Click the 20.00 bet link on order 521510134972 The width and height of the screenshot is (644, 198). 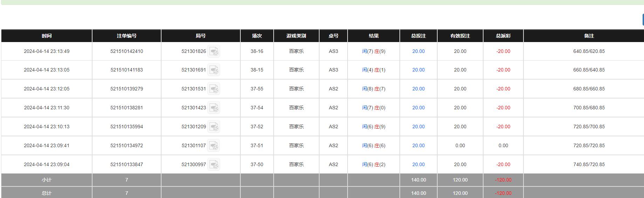[x=418, y=145]
